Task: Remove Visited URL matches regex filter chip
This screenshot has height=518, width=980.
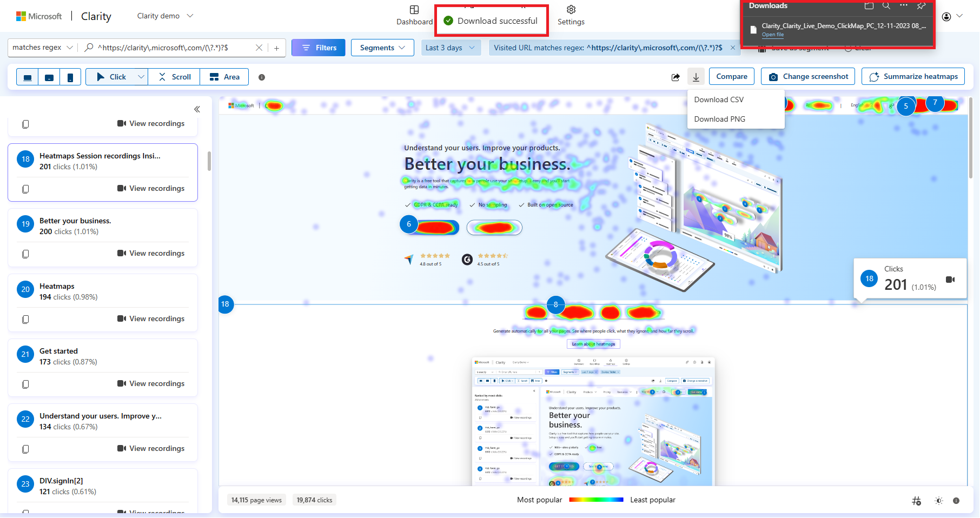Action: point(733,48)
